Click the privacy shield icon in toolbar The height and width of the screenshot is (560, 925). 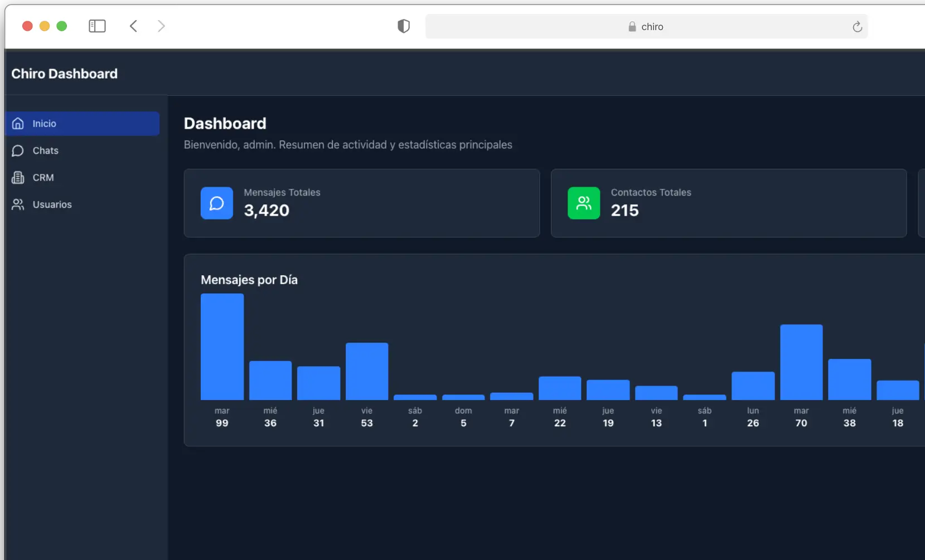coord(403,26)
